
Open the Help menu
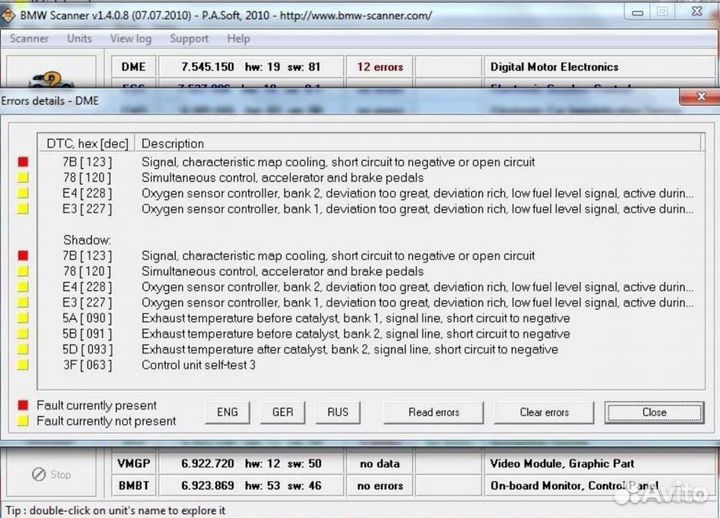point(238,39)
